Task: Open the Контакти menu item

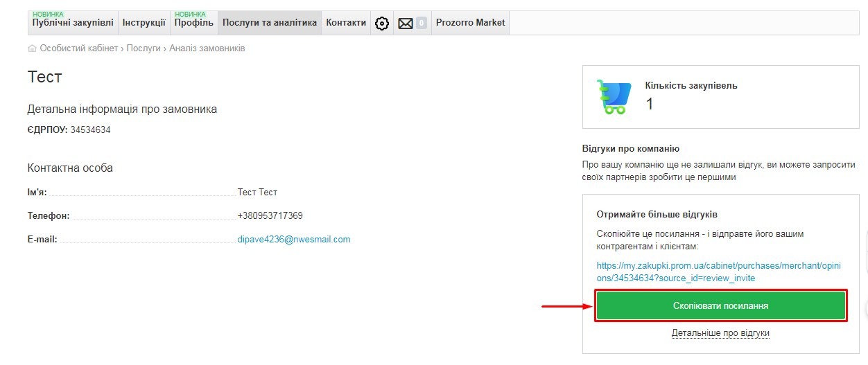Action: [346, 23]
